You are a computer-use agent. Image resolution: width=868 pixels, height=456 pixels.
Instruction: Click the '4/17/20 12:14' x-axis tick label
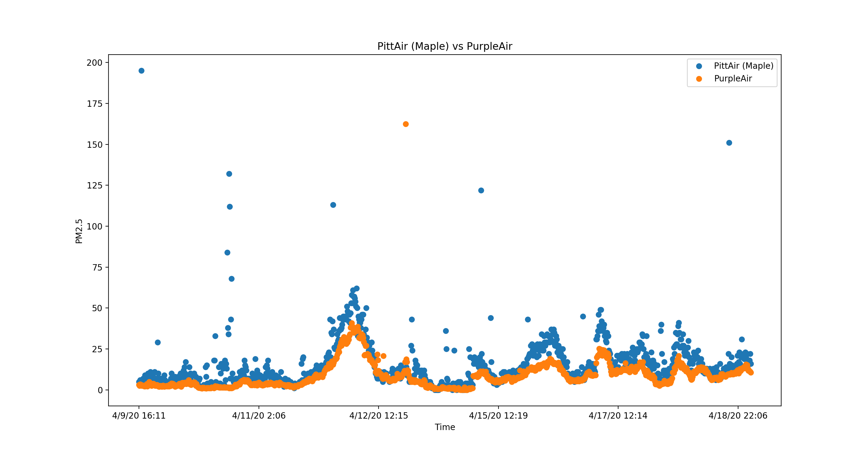pyautogui.click(x=618, y=416)
